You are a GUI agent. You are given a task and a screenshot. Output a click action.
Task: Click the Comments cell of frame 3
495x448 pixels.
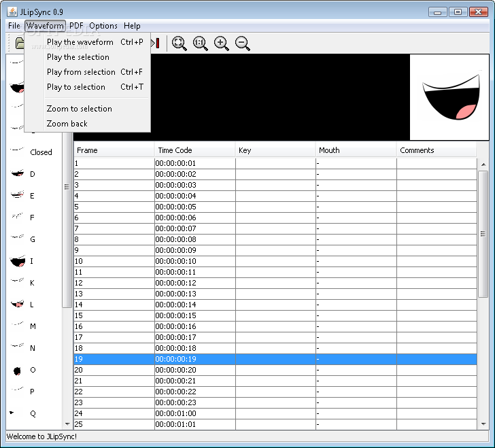pos(437,185)
